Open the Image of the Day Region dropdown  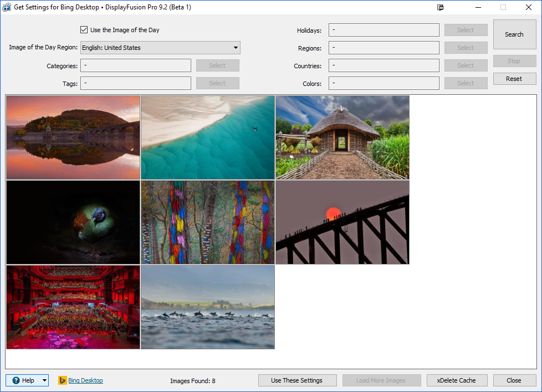point(160,48)
